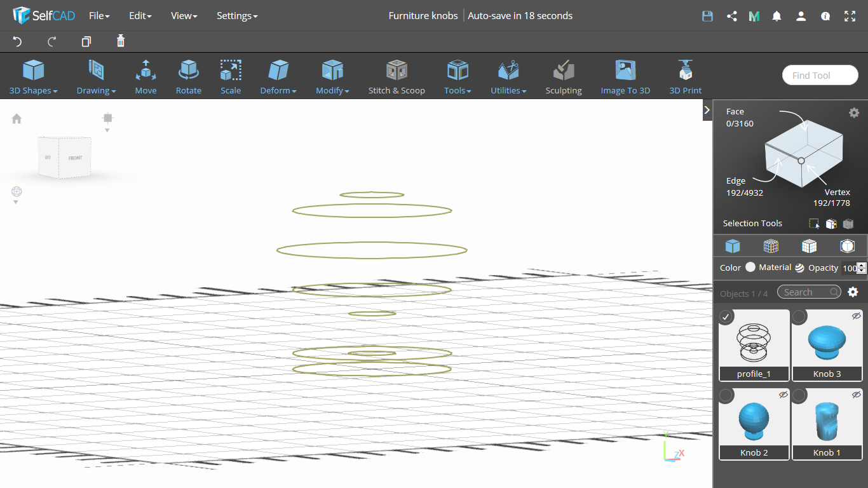Viewport: 868px width, 488px height.
Task: Reset view with home icon
Action: (17, 119)
